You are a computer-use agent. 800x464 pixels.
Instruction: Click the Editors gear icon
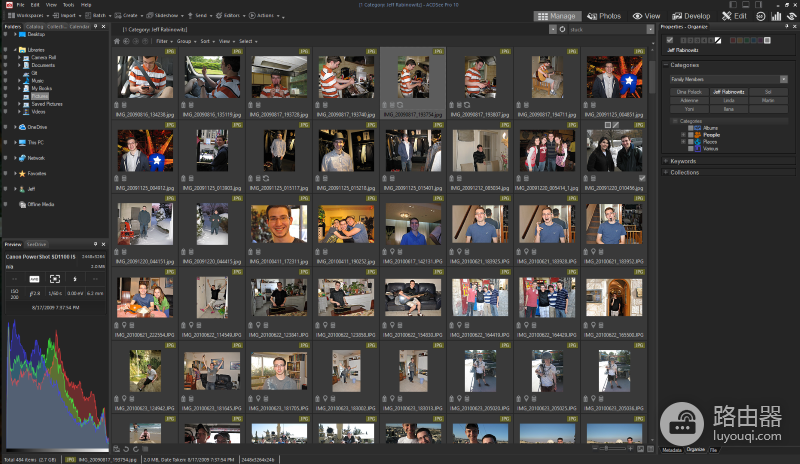pos(219,16)
